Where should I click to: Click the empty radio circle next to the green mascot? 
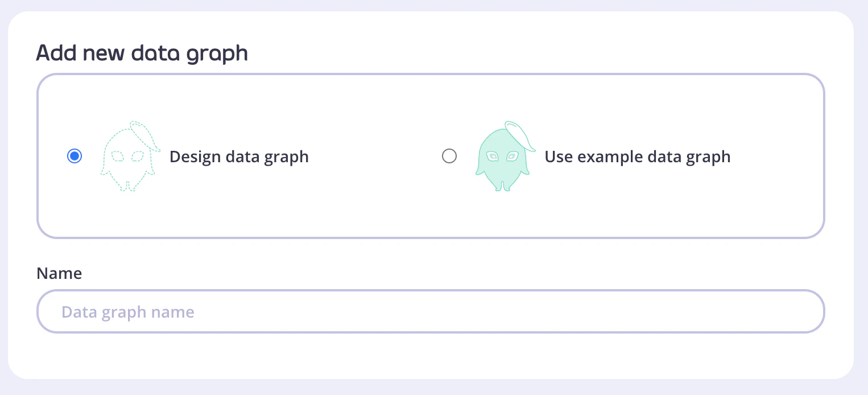pos(449,155)
